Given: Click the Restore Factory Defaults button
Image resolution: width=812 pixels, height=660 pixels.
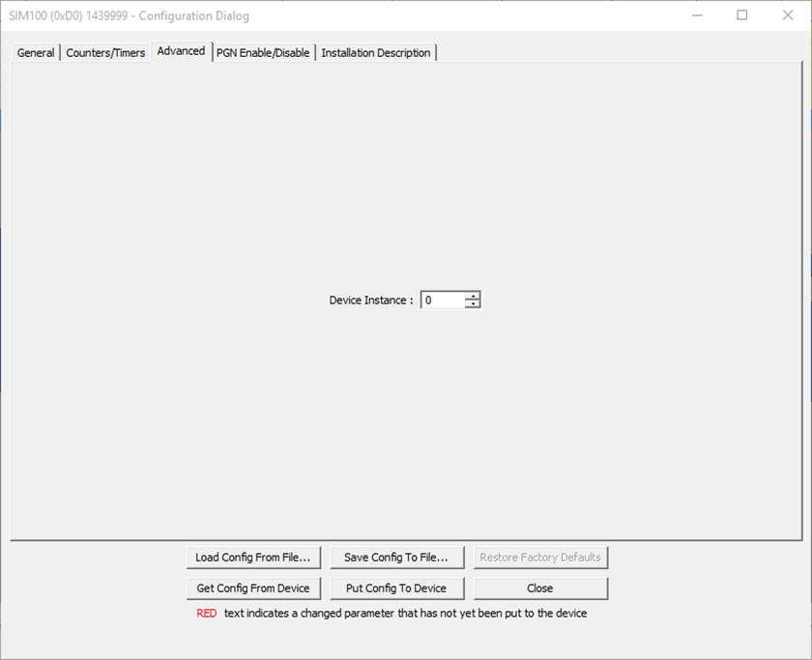Looking at the screenshot, I should [540, 558].
